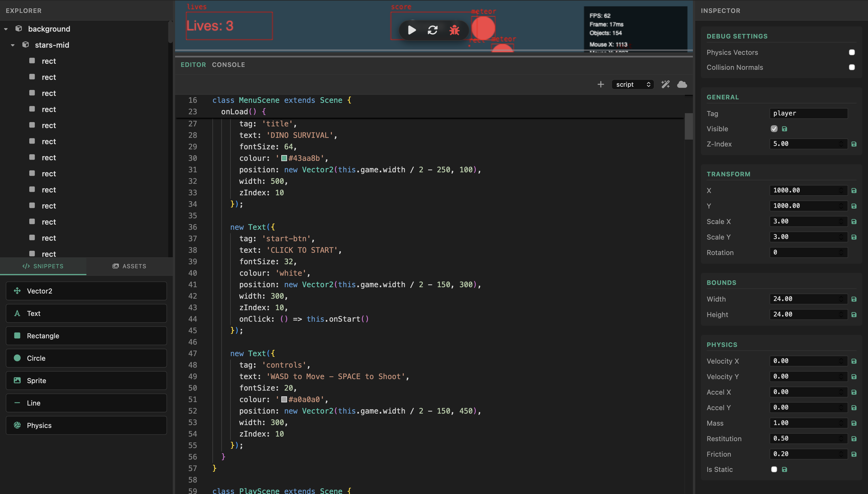This screenshot has height=494, width=868.
Task: Save the Friction value
Action: (854, 454)
